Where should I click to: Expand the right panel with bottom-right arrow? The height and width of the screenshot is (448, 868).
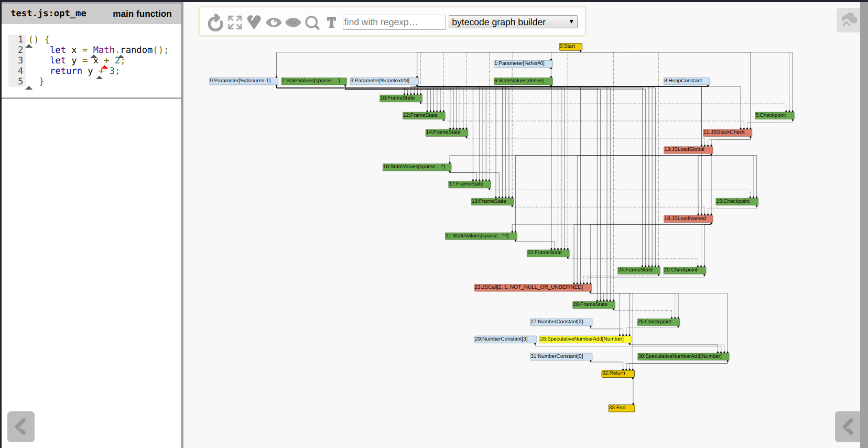(x=847, y=427)
